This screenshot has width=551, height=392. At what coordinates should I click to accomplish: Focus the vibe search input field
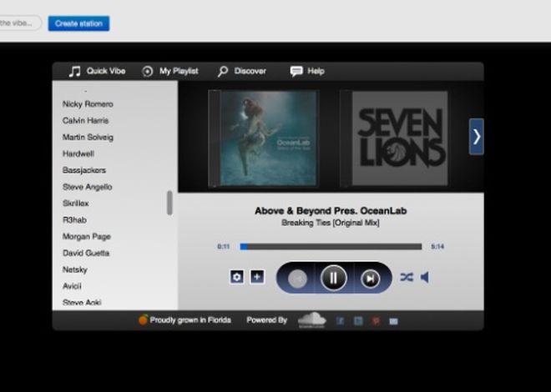tap(20, 23)
